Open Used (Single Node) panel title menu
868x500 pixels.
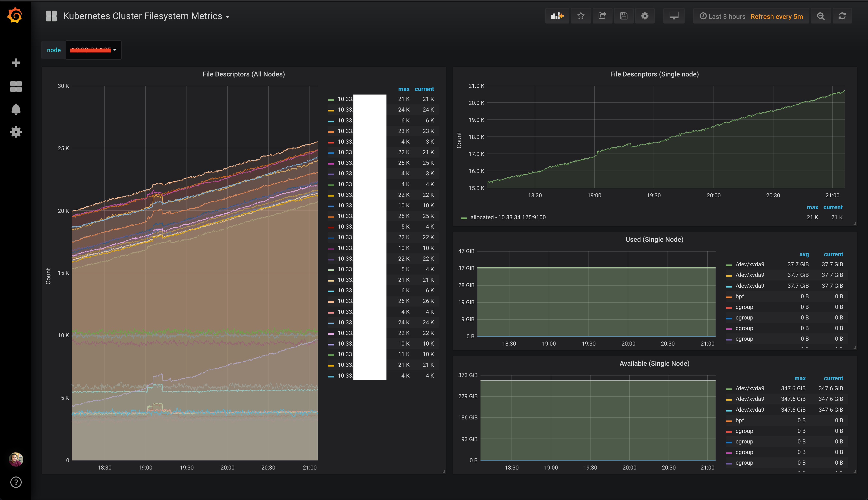click(x=654, y=239)
